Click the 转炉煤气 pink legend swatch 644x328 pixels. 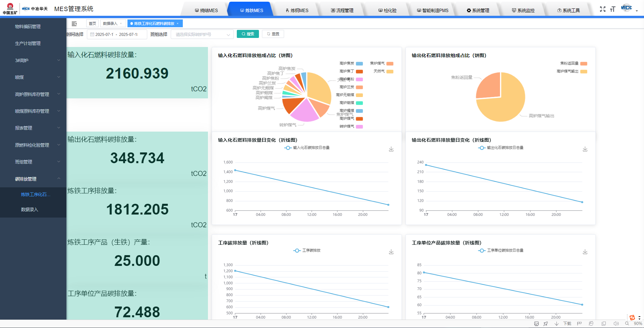pyautogui.click(x=359, y=127)
